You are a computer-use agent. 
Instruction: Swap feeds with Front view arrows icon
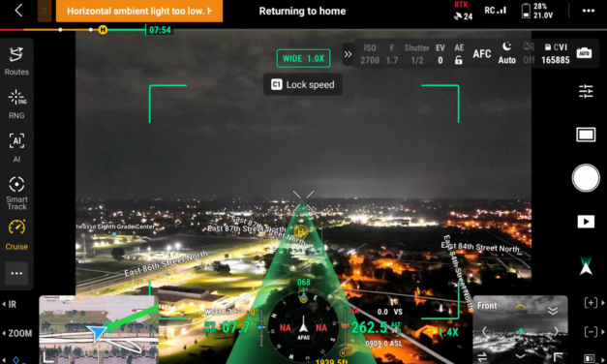482,357
